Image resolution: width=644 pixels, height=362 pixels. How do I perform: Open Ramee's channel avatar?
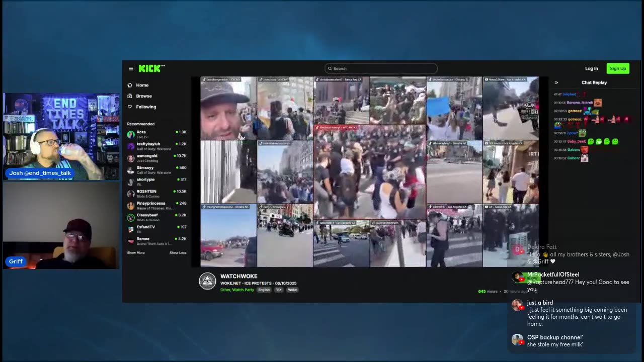click(131, 241)
